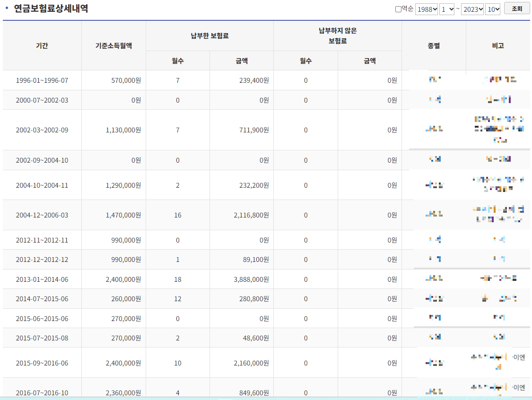Select the 기준소득월액 column header
532x400 pixels.
click(114, 46)
